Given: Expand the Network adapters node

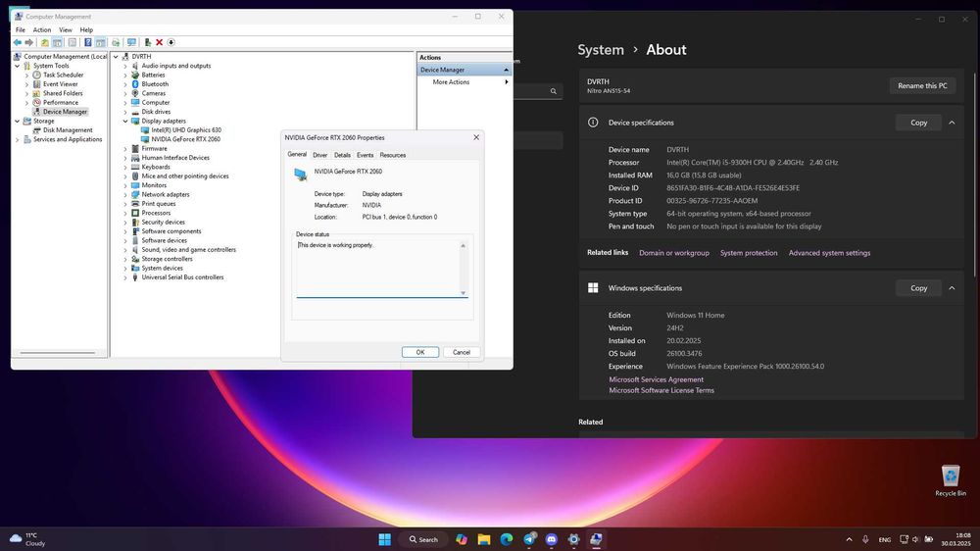Looking at the screenshot, I should point(125,194).
